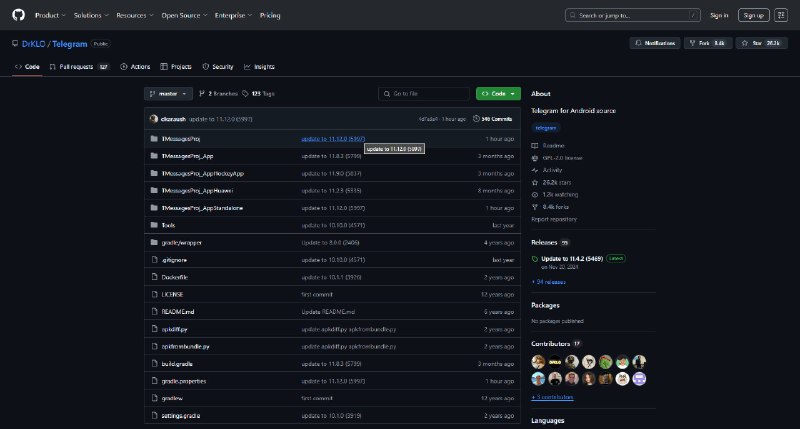This screenshot has height=429, width=800.
Task: Click the + 3 contributors link
Action: 552,397
